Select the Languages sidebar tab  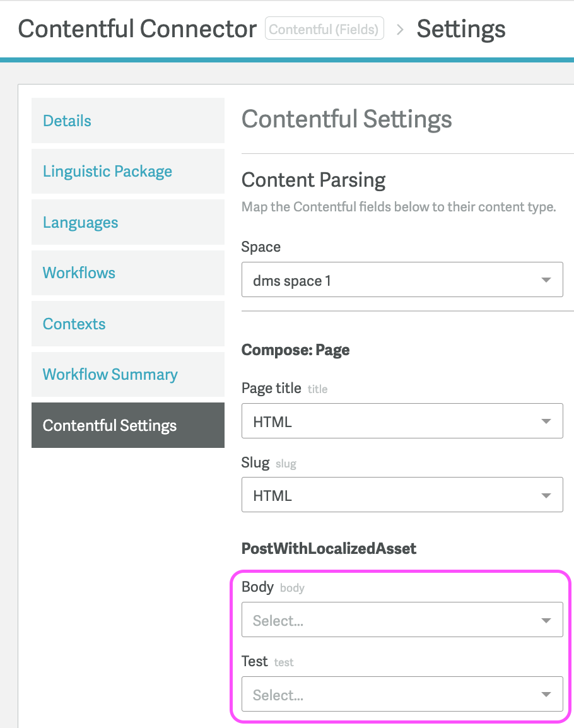(x=80, y=222)
